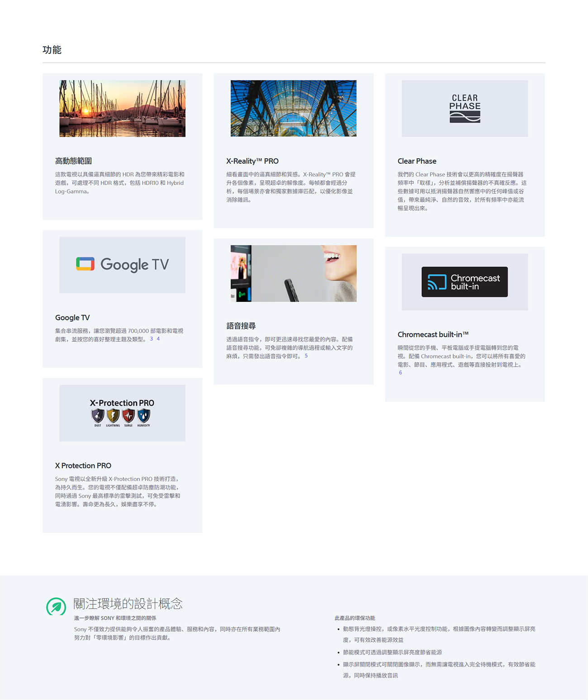
Task: Click the 功能 section heading
Action: 52,50
